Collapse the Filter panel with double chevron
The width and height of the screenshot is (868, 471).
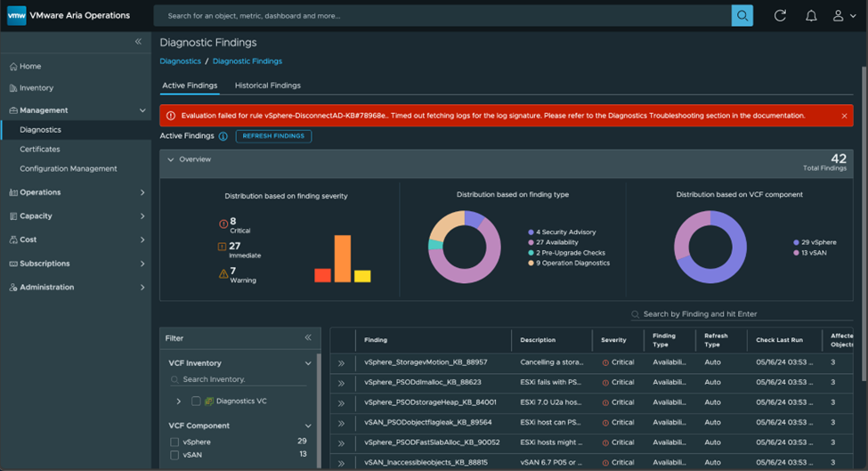pyautogui.click(x=308, y=337)
